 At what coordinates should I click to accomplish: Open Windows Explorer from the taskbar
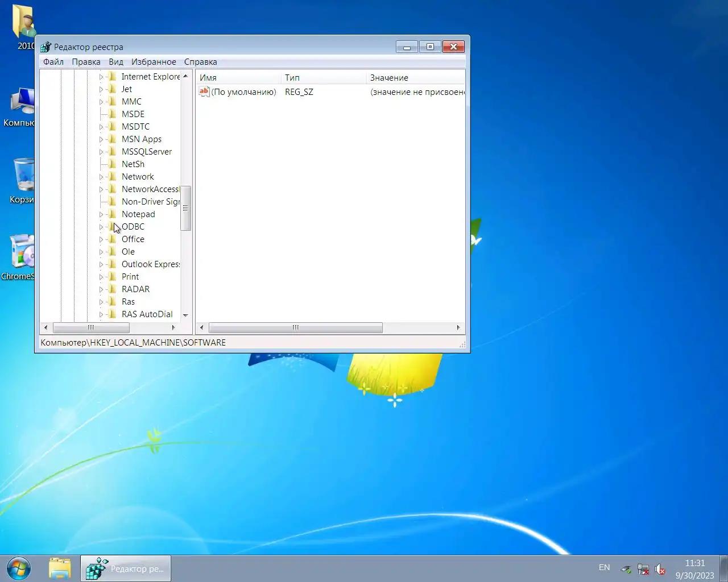tap(60, 568)
